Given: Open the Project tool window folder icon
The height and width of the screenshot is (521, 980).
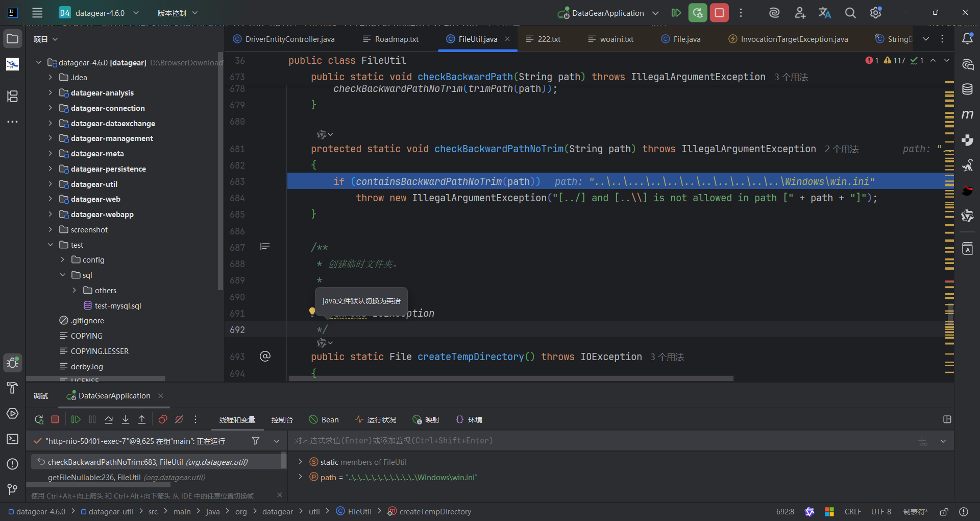Looking at the screenshot, I should point(13,39).
